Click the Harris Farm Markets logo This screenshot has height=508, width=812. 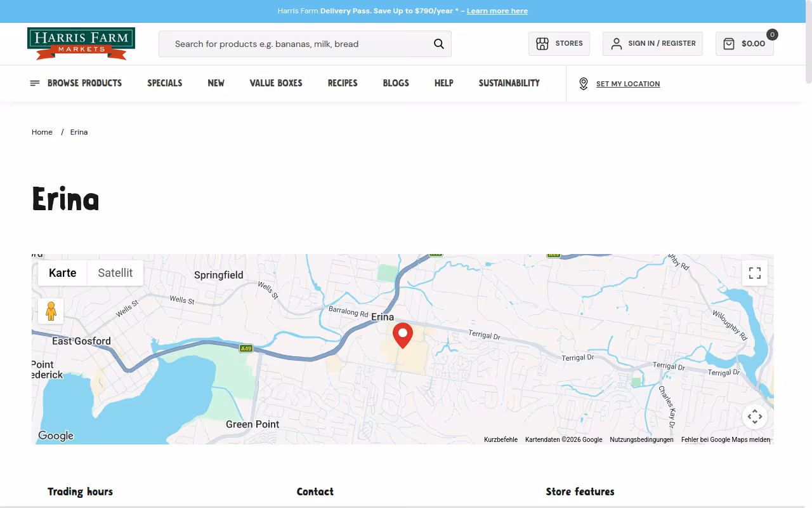coord(81,44)
